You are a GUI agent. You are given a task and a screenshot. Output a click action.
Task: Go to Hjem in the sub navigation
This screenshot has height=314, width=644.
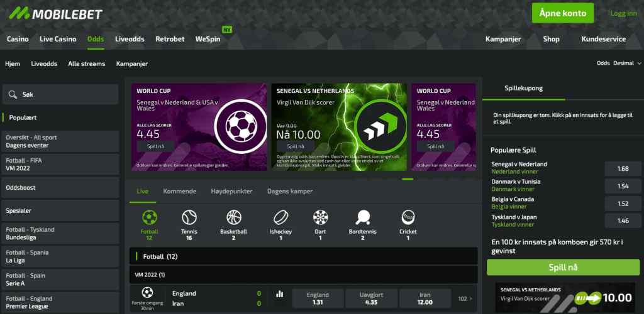pos(13,63)
